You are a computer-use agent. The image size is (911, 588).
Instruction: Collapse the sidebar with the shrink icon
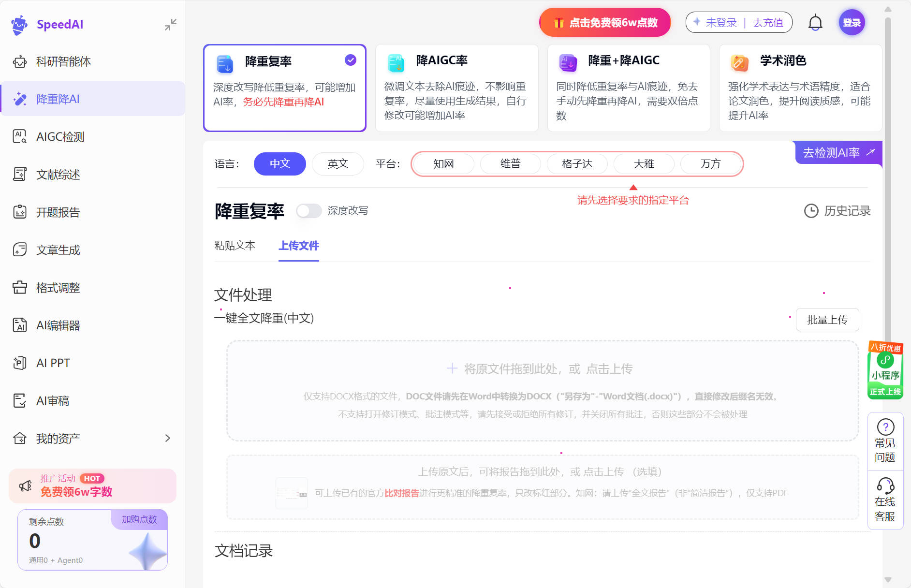171,25
